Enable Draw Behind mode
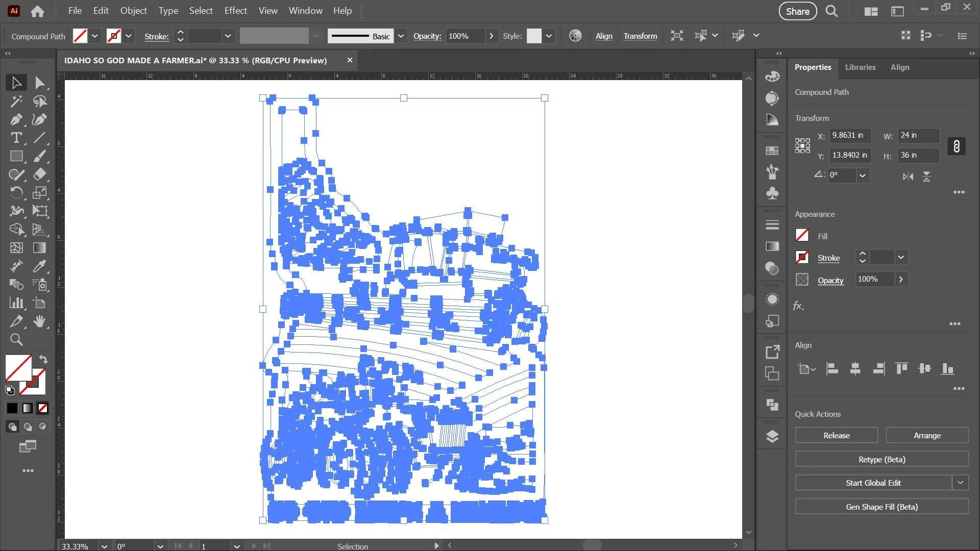 pyautogui.click(x=28, y=427)
